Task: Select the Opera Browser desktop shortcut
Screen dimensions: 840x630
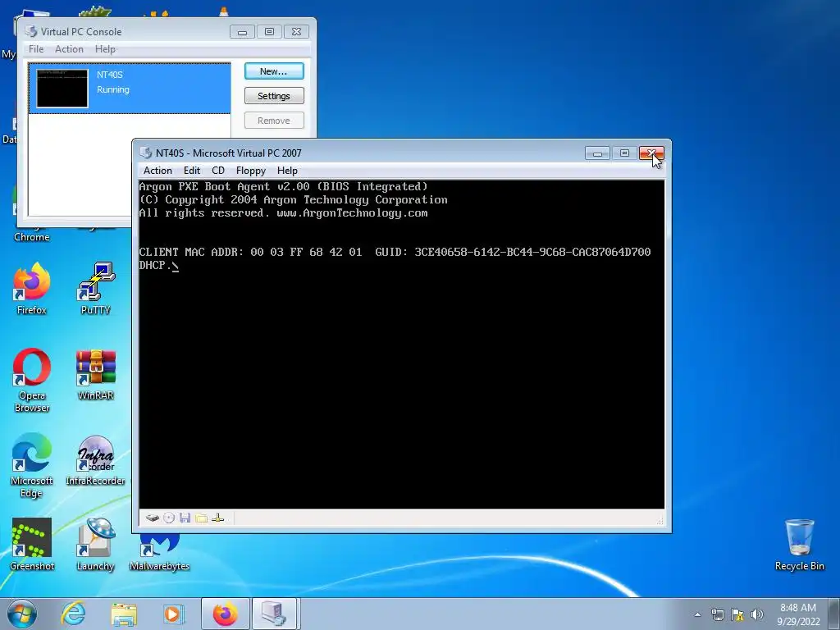Action: [x=32, y=381]
